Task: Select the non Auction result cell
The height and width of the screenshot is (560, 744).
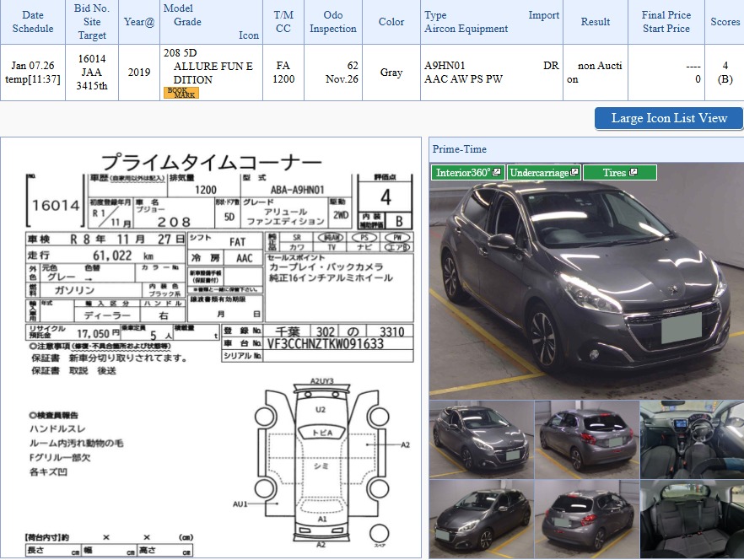Action: 596,73
